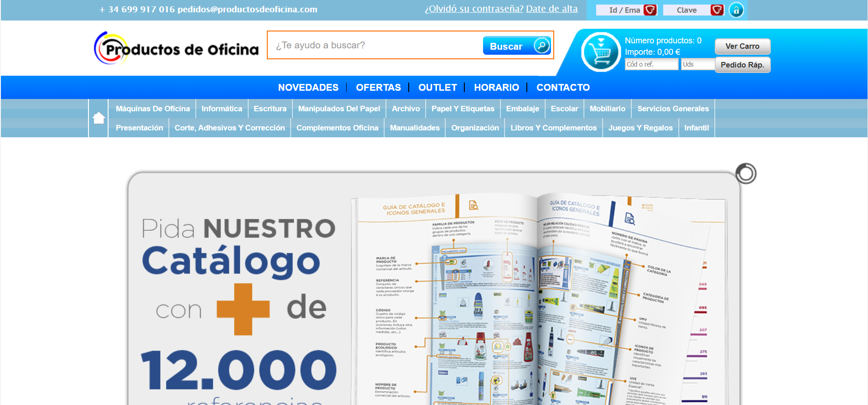Select Juegos Y Regalos category
Screen dimensions: 868x405
[x=640, y=128]
